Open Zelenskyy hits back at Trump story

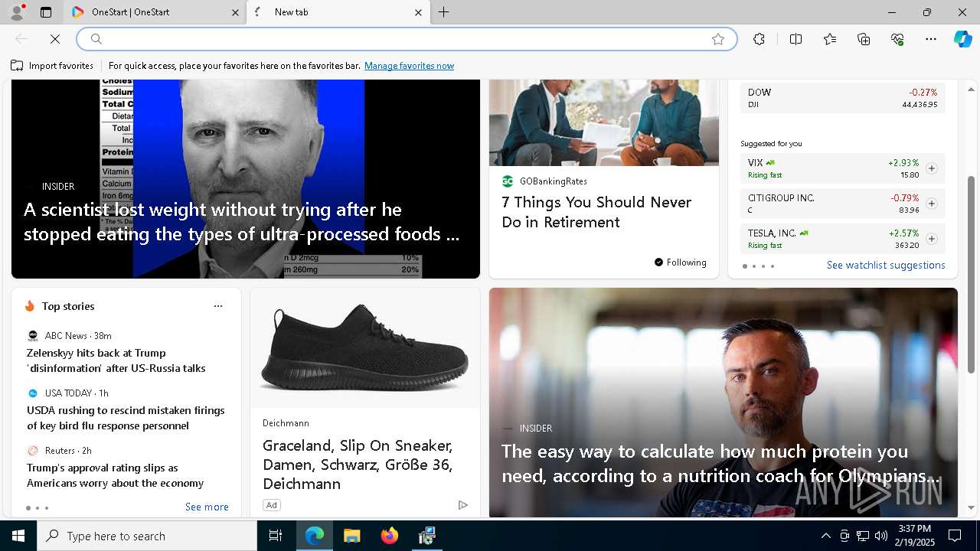(116, 360)
